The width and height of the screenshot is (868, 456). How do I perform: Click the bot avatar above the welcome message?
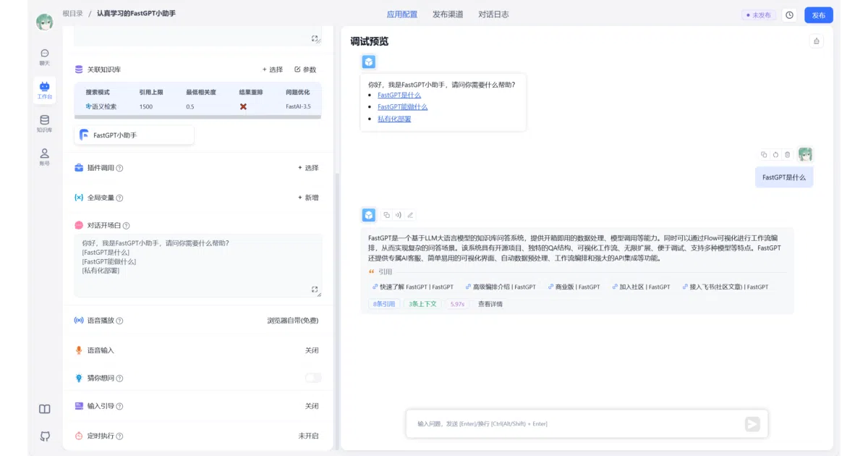click(369, 62)
